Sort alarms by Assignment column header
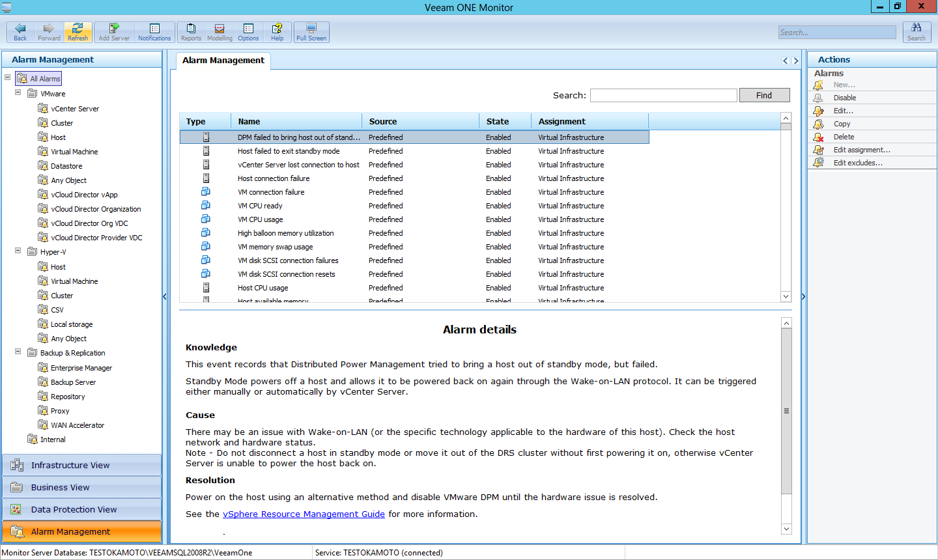The height and width of the screenshot is (560, 938). [590, 121]
